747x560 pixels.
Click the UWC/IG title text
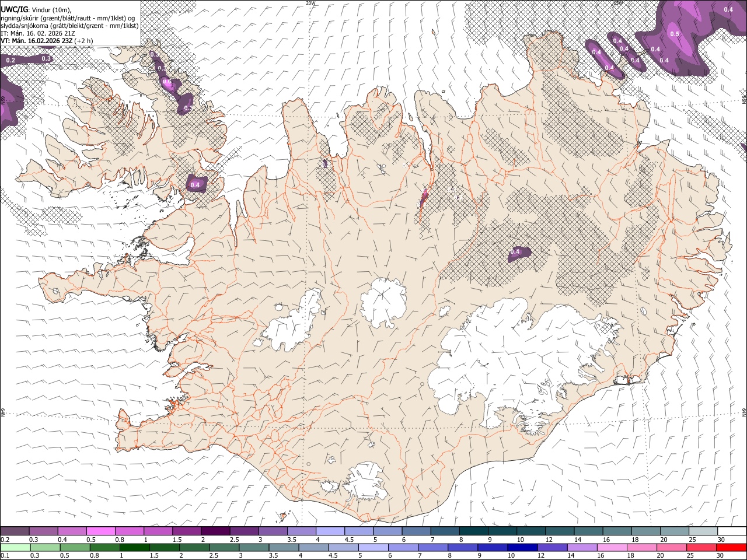click(14, 9)
